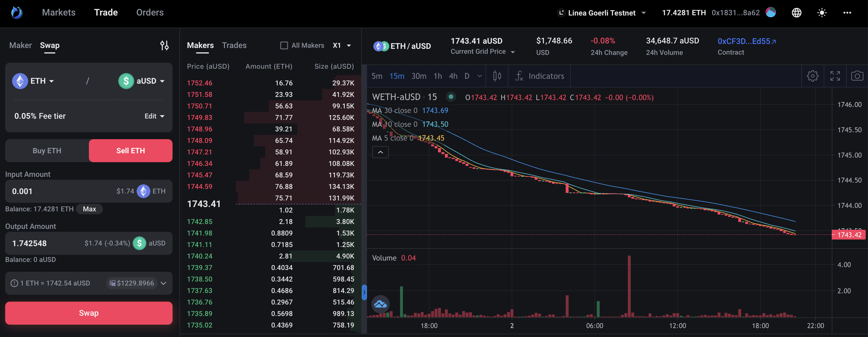This screenshot has height=337, width=868.
Task: Open swap settings sliders icon
Action: tap(164, 45)
